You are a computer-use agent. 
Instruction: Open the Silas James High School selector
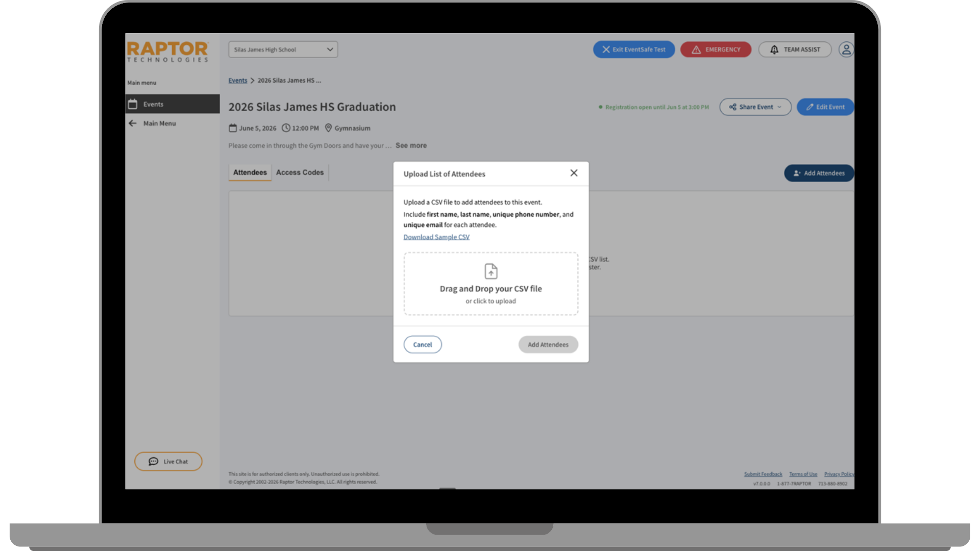283,49
